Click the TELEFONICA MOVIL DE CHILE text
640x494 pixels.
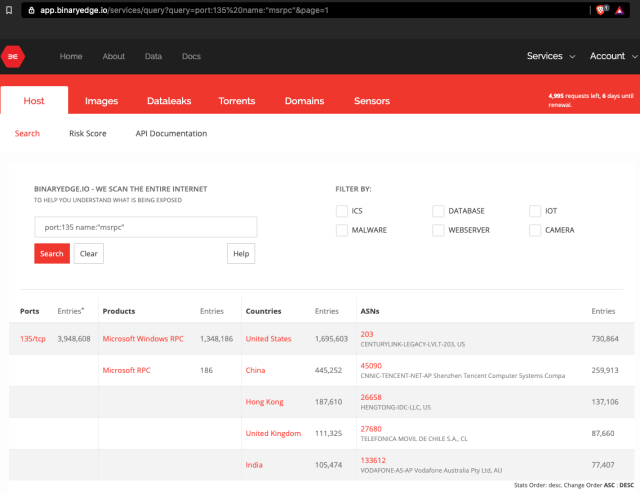point(414,439)
